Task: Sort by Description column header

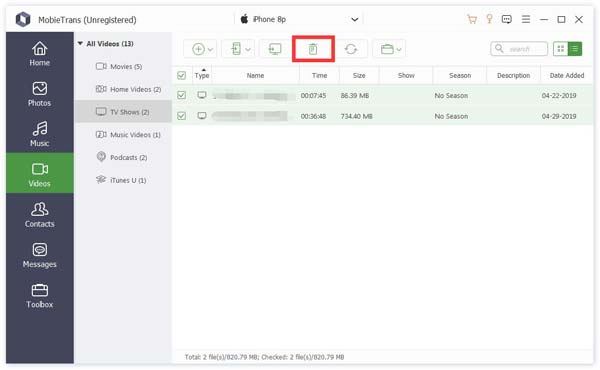Action: coord(514,75)
